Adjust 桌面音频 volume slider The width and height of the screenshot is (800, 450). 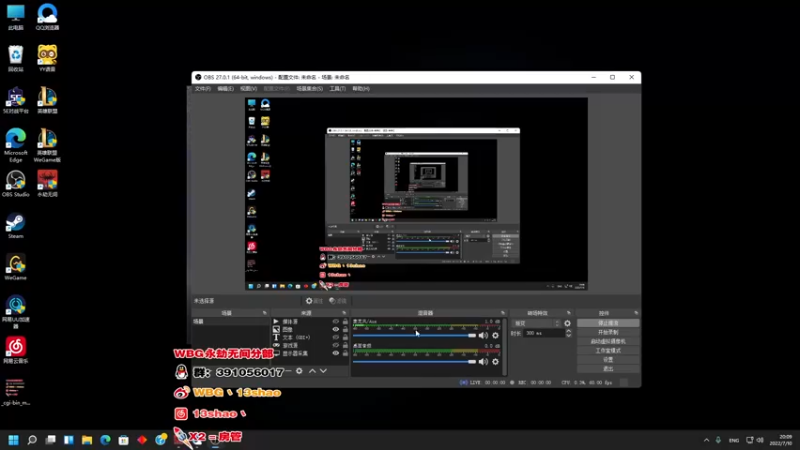coord(414,362)
